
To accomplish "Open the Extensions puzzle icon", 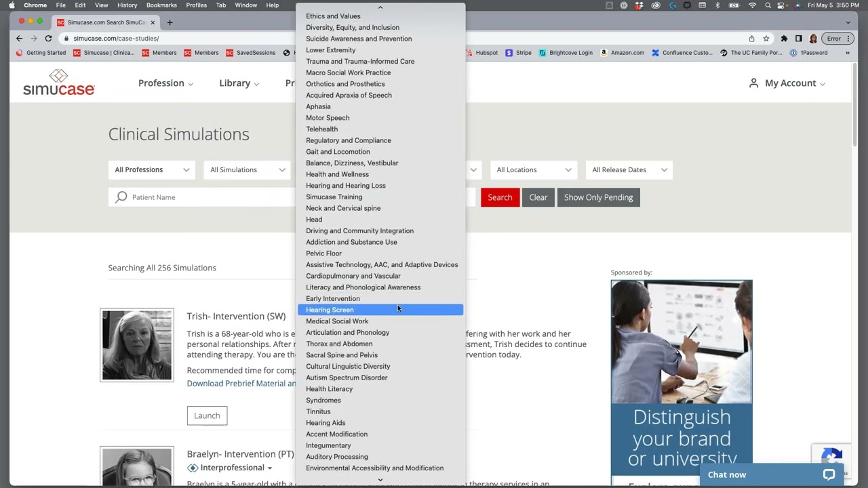I will [x=784, y=39].
